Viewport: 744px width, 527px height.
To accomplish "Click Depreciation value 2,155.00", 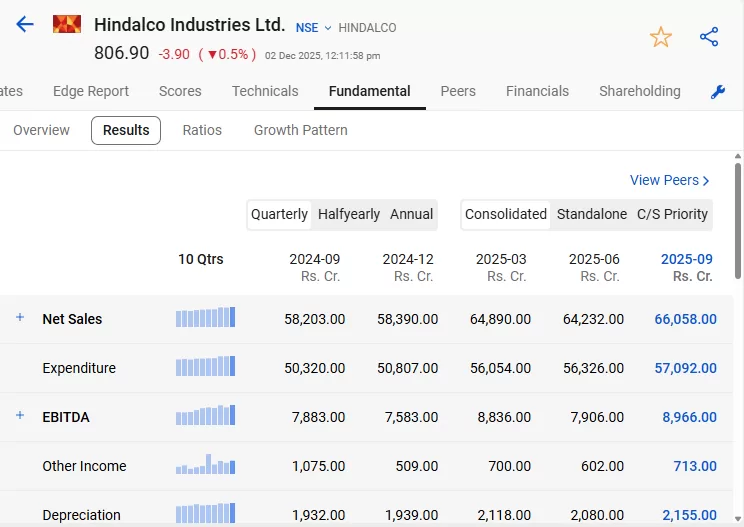I will [x=689, y=515].
